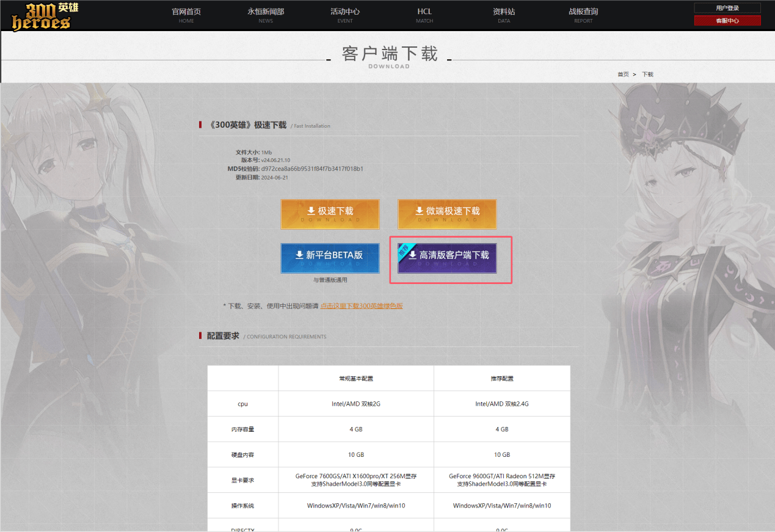Click the Intel/AMD 双核2.4G cell

pos(502,404)
